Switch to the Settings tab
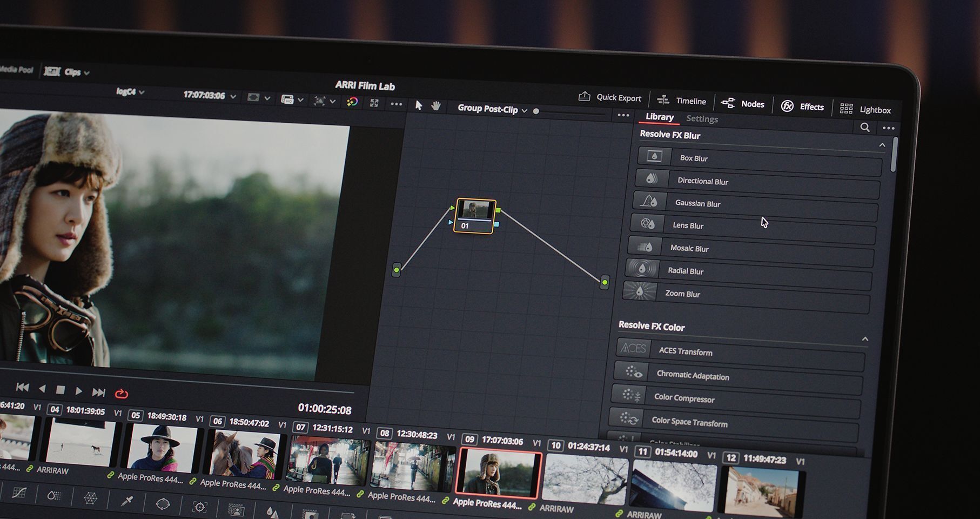This screenshot has width=980, height=519. tap(702, 119)
